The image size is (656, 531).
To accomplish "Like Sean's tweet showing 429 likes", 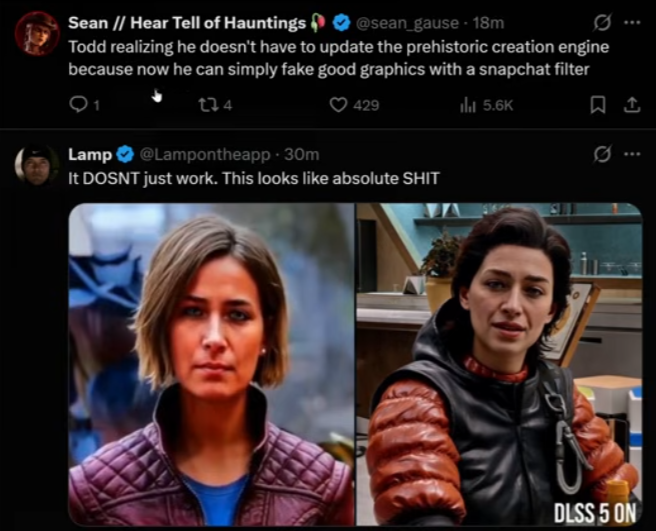I will 338,105.
